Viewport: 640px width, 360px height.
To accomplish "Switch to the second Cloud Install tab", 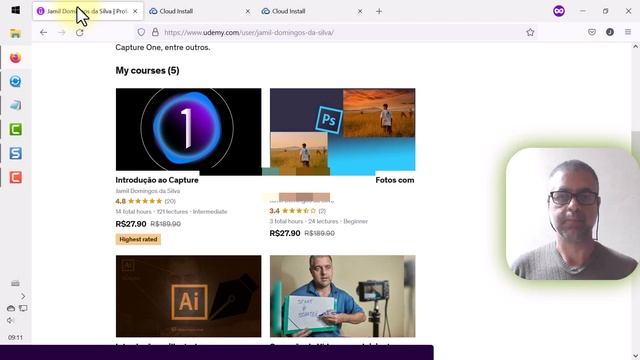I will (x=312, y=11).
